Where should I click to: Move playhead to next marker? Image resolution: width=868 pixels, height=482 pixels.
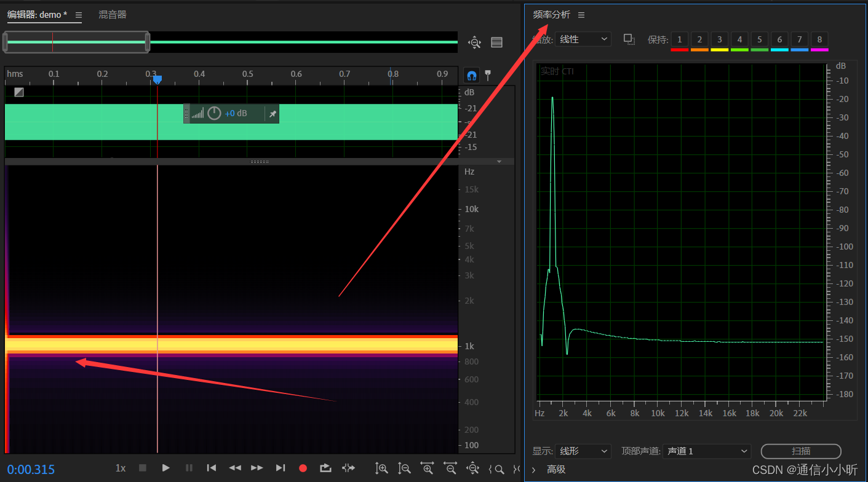click(x=281, y=468)
